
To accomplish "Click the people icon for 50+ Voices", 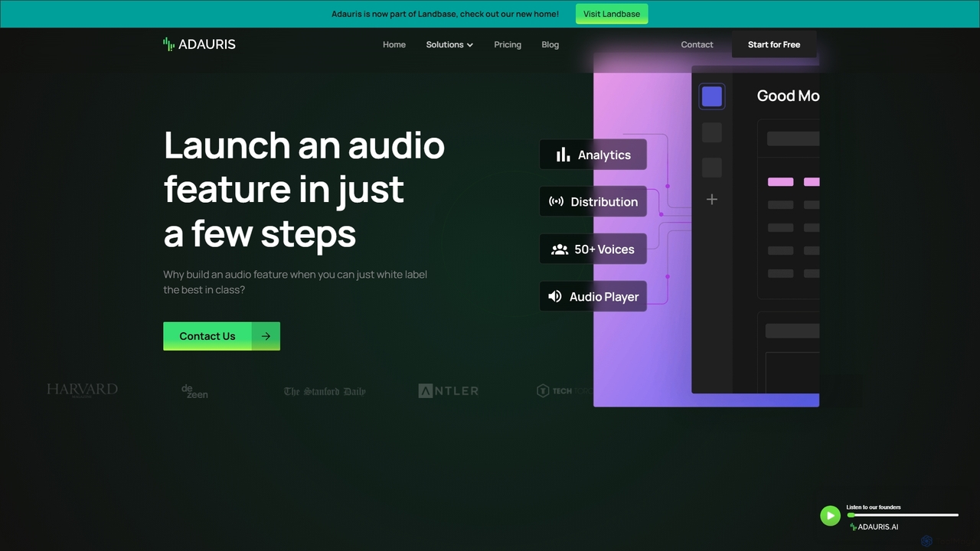I will (x=560, y=249).
